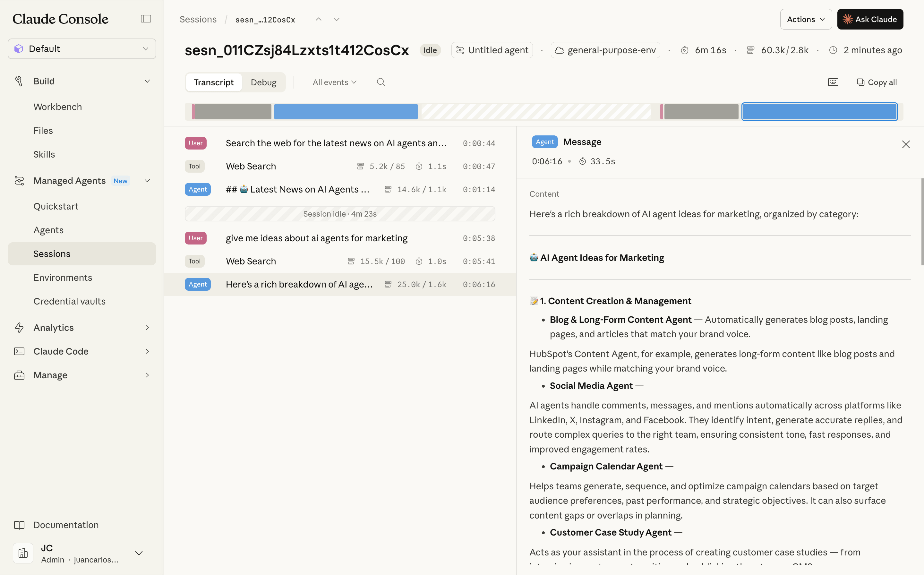Open the Documentation book icon
Screen dimensions: 924x575
pyautogui.click(x=19, y=525)
